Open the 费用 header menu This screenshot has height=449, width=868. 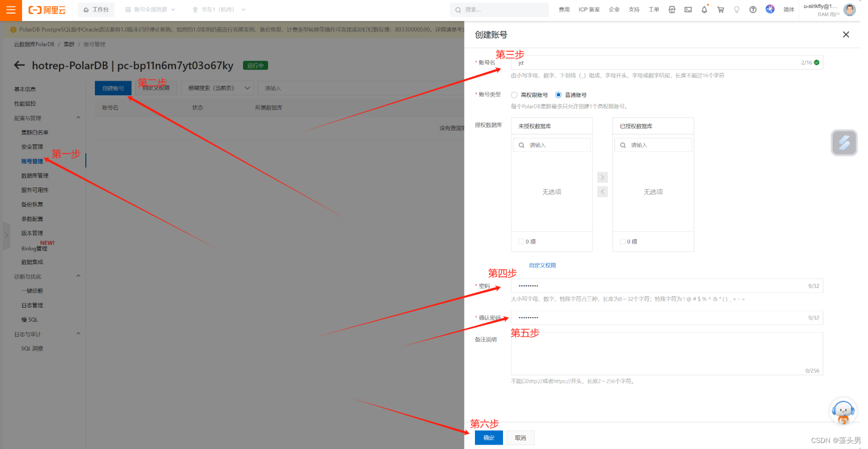[x=564, y=10]
